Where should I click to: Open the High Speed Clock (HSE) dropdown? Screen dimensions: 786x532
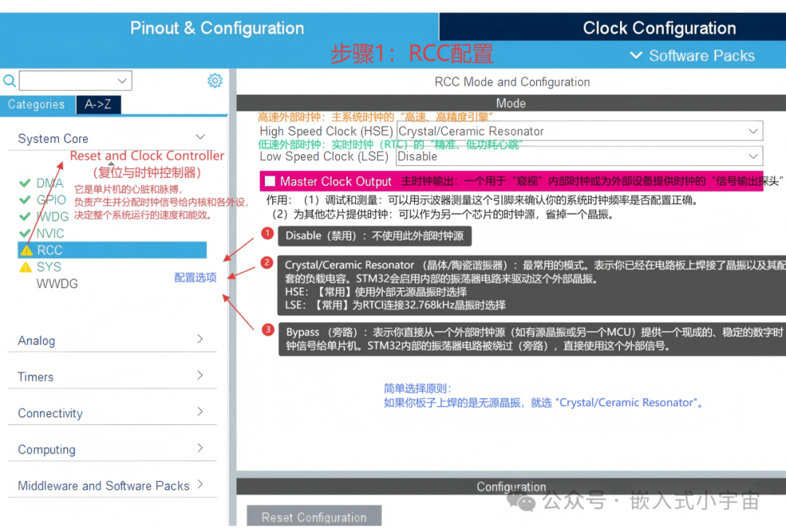[580, 131]
